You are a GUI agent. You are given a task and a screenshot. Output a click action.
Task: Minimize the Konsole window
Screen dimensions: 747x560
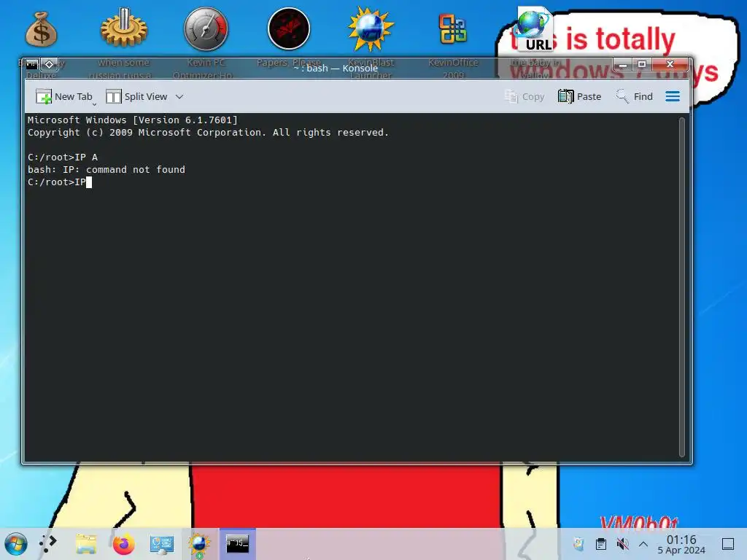(x=623, y=64)
